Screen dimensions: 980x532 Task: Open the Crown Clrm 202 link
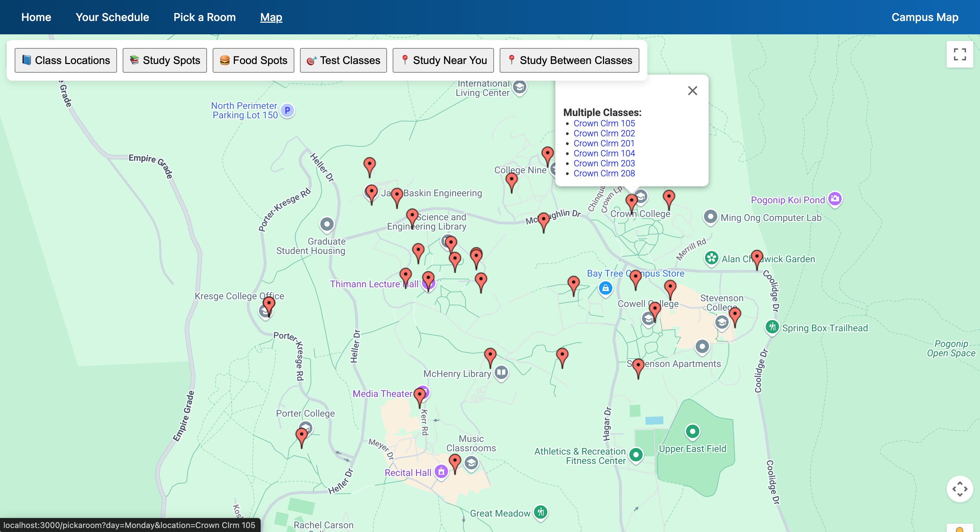tap(604, 133)
